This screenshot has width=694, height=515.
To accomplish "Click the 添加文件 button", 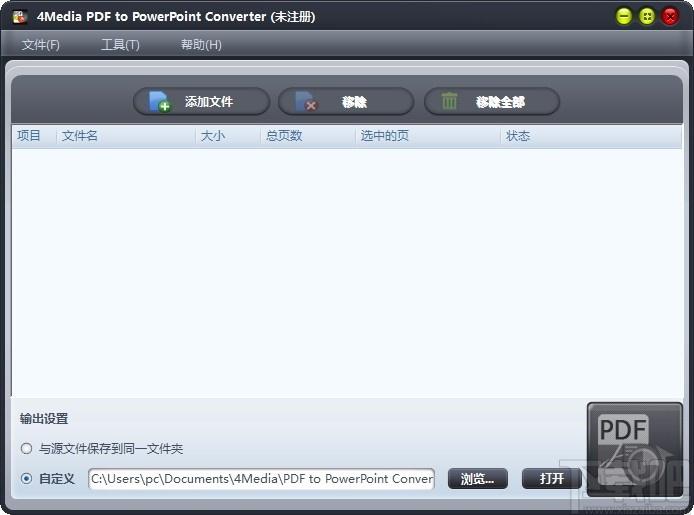I will [201, 102].
